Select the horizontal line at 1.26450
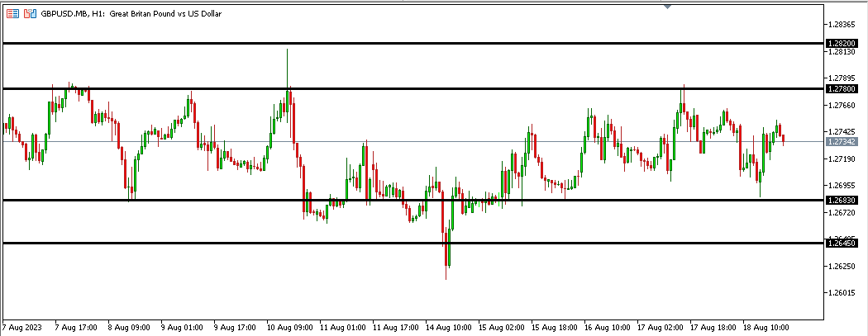 [x=413, y=244]
